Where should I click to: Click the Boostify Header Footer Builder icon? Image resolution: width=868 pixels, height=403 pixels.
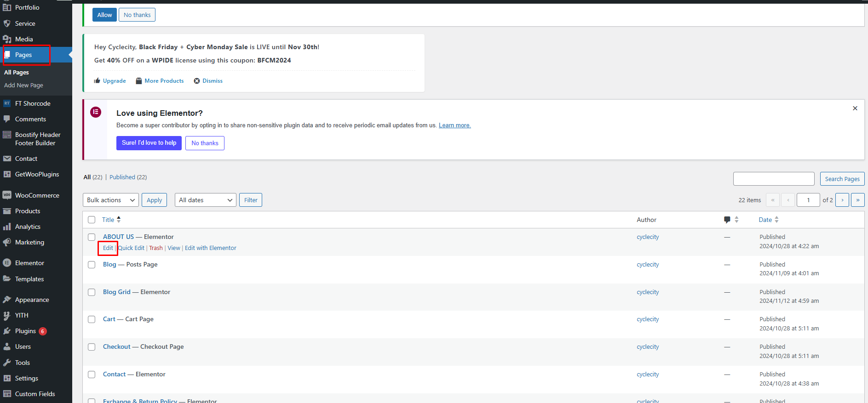coord(7,135)
